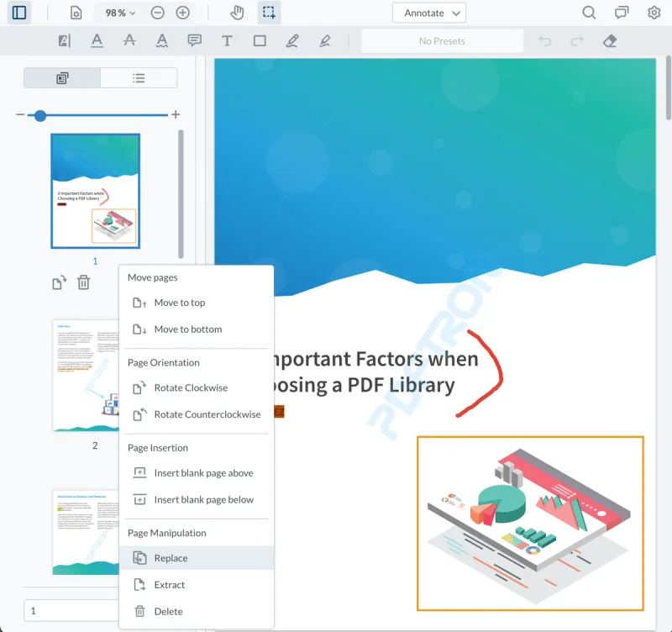Select the page 1 thumbnail

click(x=95, y=190)
